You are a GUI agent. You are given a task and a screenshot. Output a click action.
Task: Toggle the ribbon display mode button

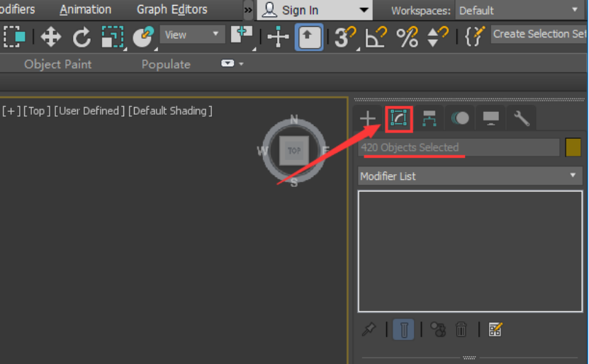pos(228,64)
